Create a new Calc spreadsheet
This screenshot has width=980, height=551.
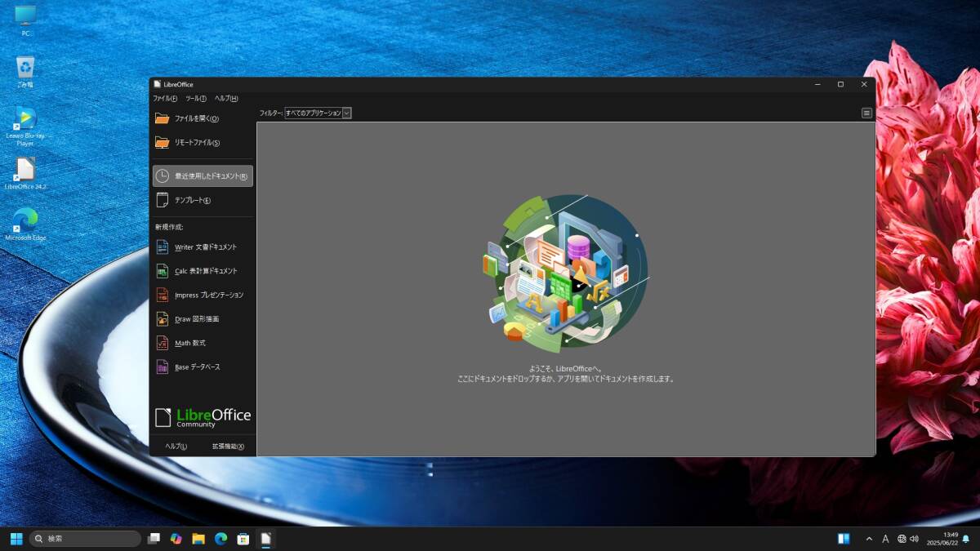[203, 271]
